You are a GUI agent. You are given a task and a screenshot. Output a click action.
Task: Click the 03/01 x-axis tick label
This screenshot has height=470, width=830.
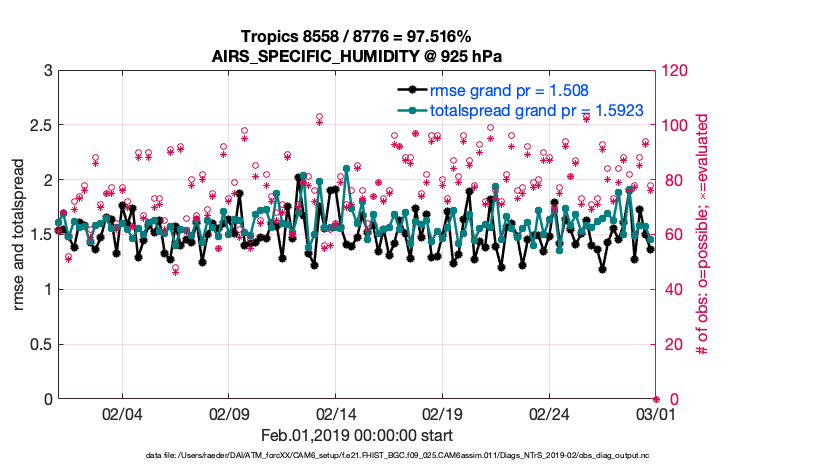click(x=655, y=414)
